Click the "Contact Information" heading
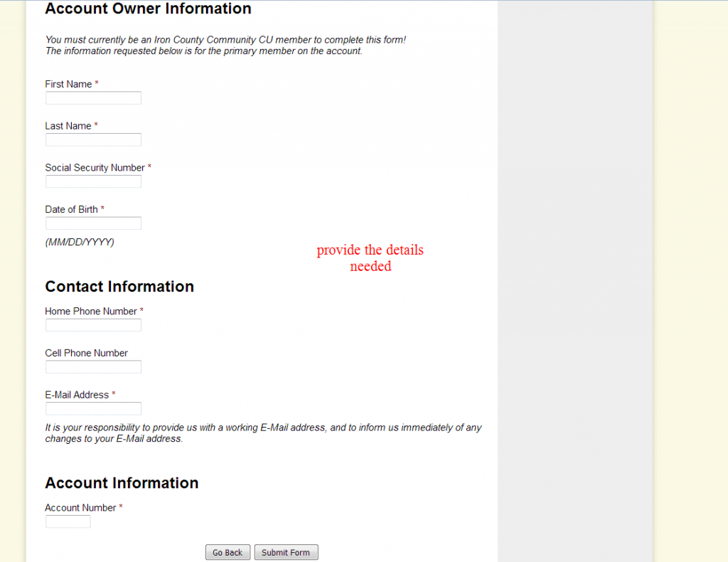The image size is (728, 562). [x=119, y=287]
